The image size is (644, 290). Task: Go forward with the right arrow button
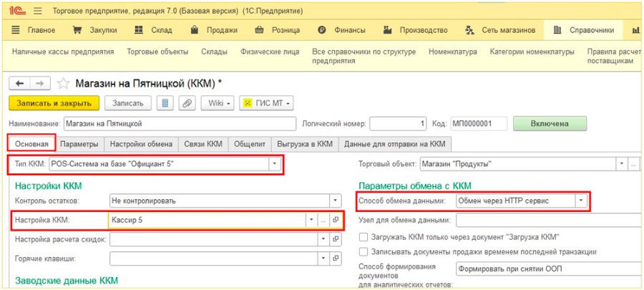tap(40, 83)
